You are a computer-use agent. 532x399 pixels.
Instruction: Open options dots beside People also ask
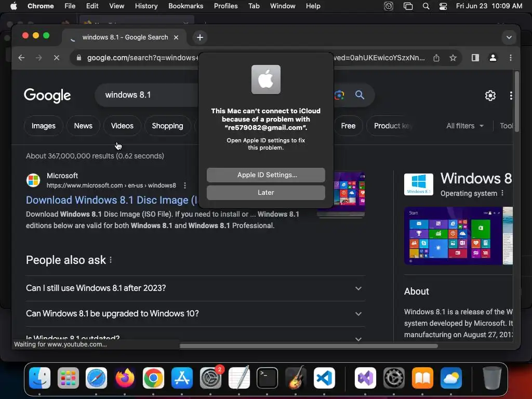(111, 260)
